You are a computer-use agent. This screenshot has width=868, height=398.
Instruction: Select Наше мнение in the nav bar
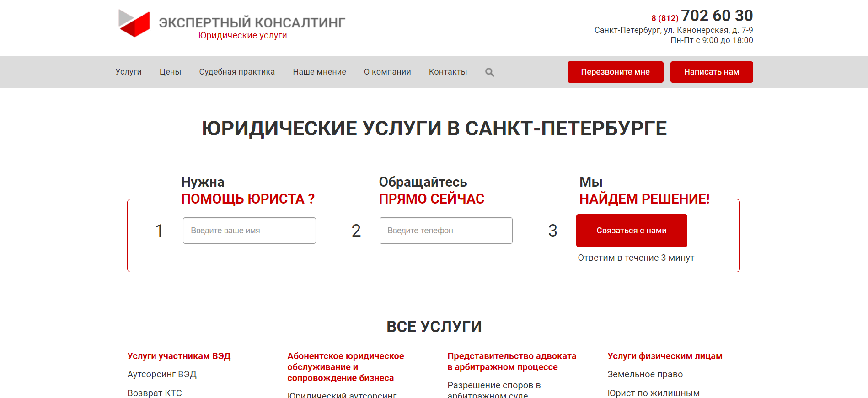click(319, 72)
